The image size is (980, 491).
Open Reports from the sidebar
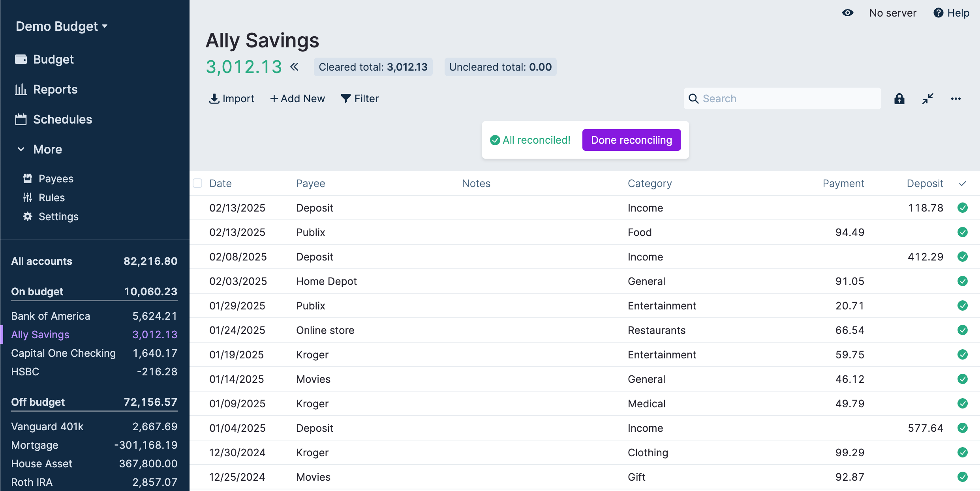[x=55, y=89]
